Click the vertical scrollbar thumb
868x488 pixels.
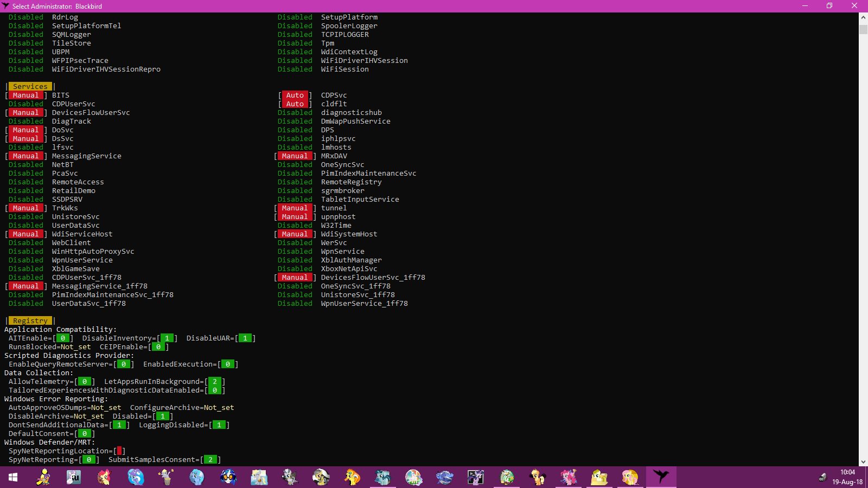tap(863, 29)
